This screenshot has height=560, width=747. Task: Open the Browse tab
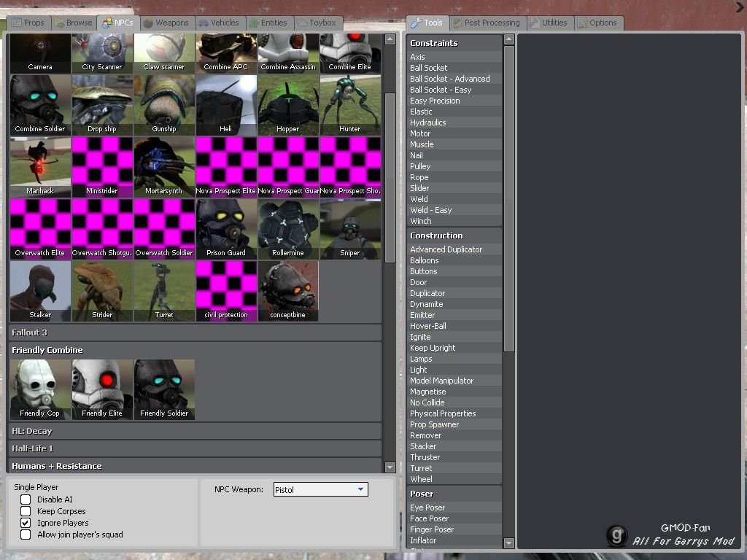(x=74, y=23)
